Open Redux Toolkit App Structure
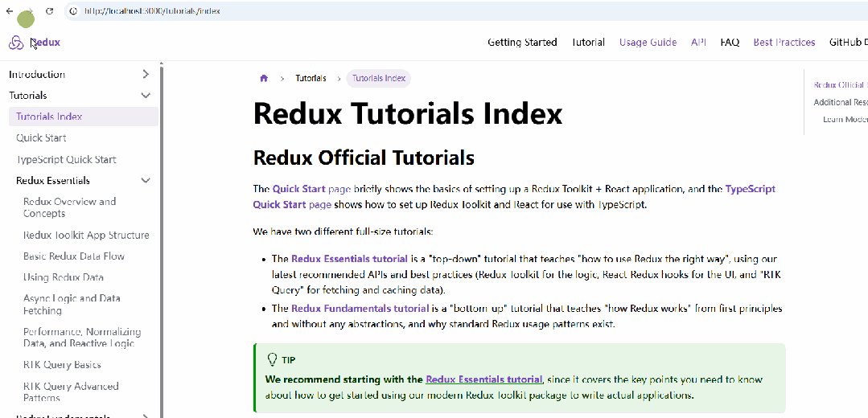 86,235
